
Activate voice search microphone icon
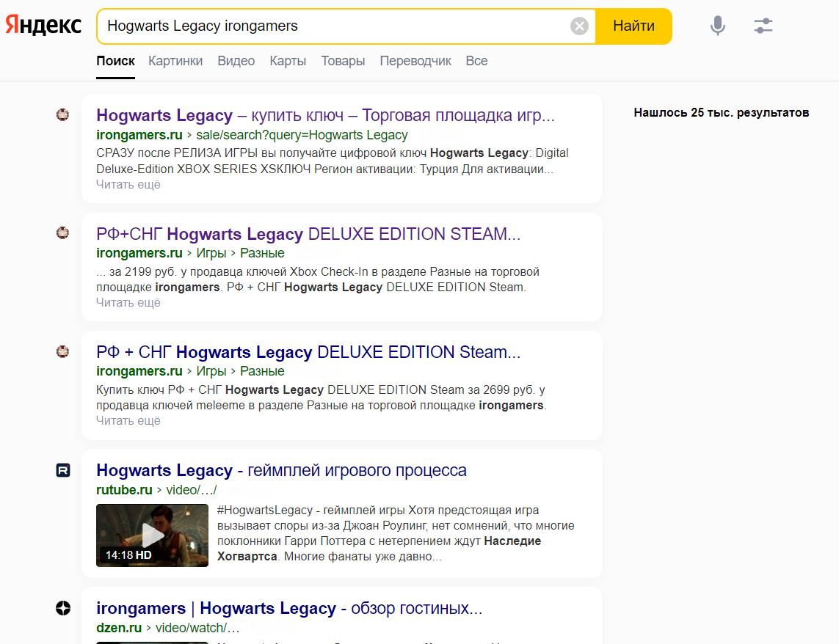[x=718, y=26]
